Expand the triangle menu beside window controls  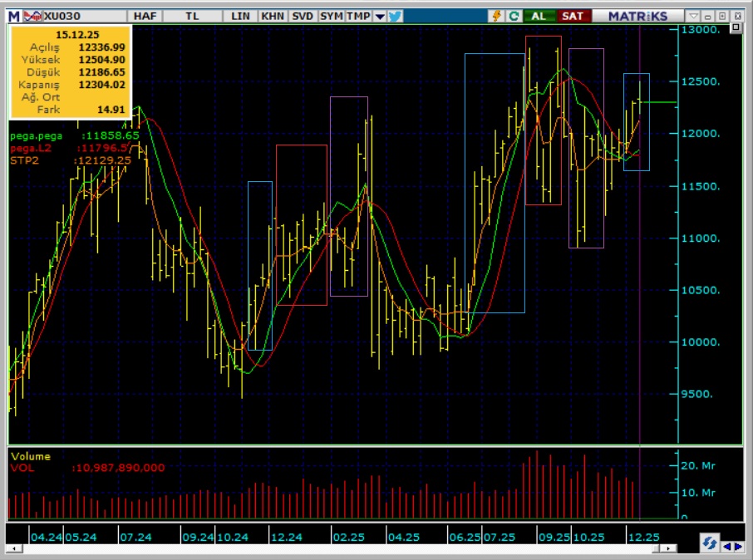[x=693, y=16]
